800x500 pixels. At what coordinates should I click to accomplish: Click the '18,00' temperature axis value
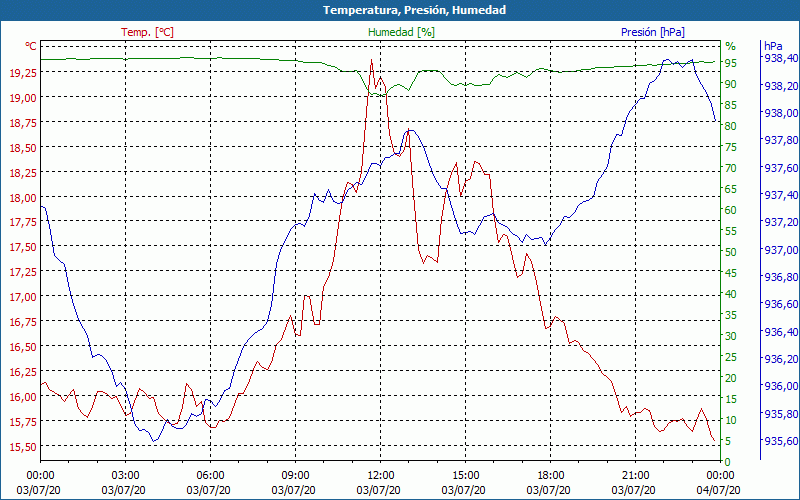click(23, 197)
